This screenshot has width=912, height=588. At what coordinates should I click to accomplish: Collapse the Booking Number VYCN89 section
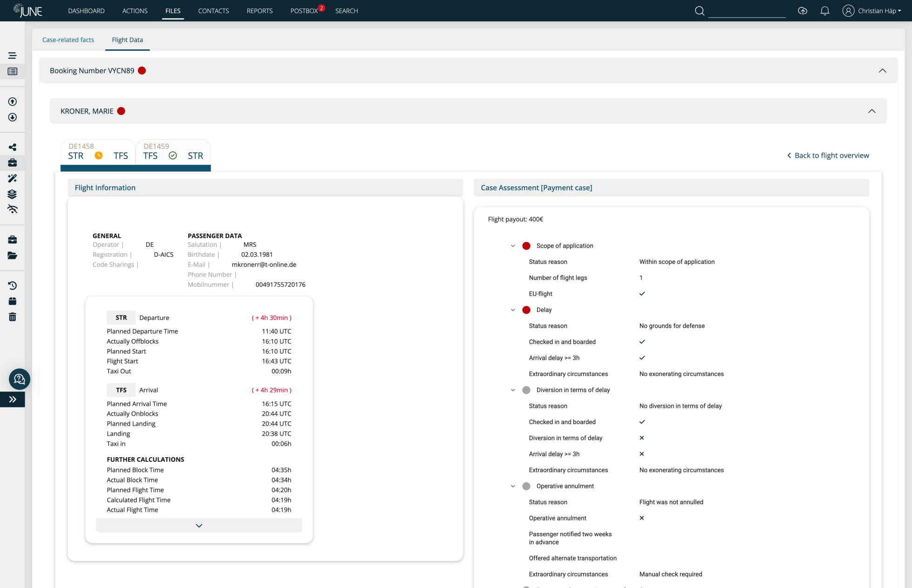click(x=882, y=71)
